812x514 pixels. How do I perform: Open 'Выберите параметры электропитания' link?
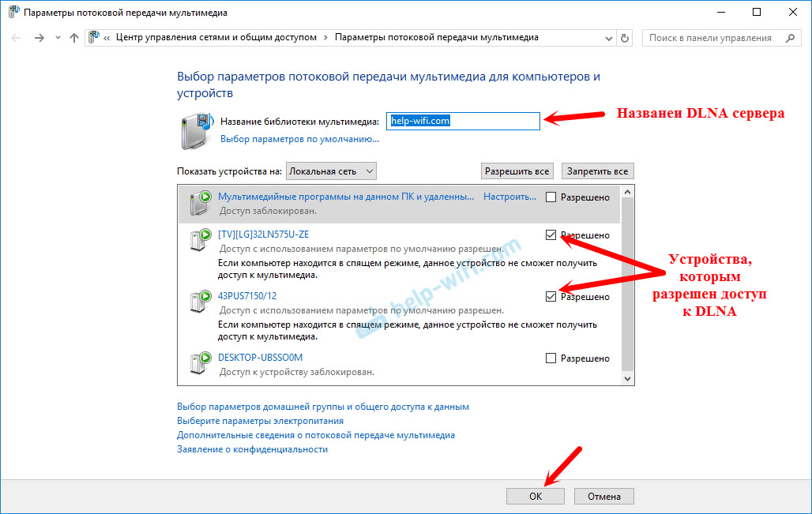click(260, 422)
